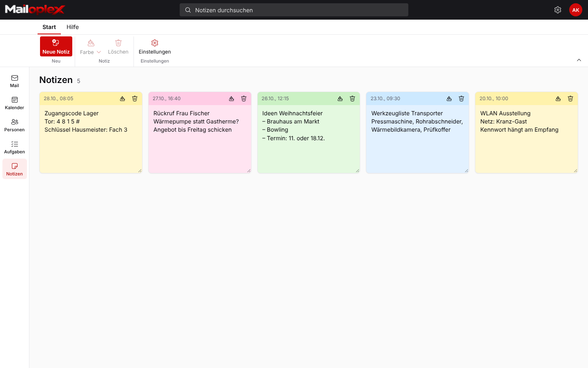Image resolution: width=588 pixels, height=368 pixels.
Task: Change color of Ideen Weihnachtsfeier note
Action: coord(340,99)
